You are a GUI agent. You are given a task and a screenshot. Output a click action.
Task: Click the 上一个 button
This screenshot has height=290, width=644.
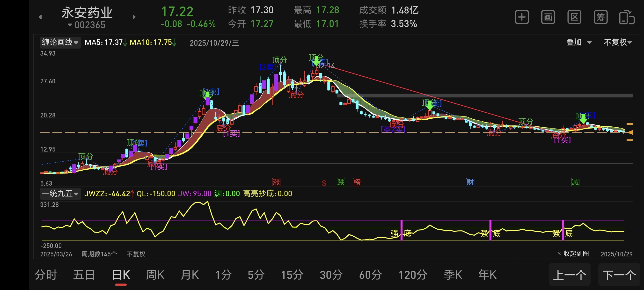coord(570,275)
